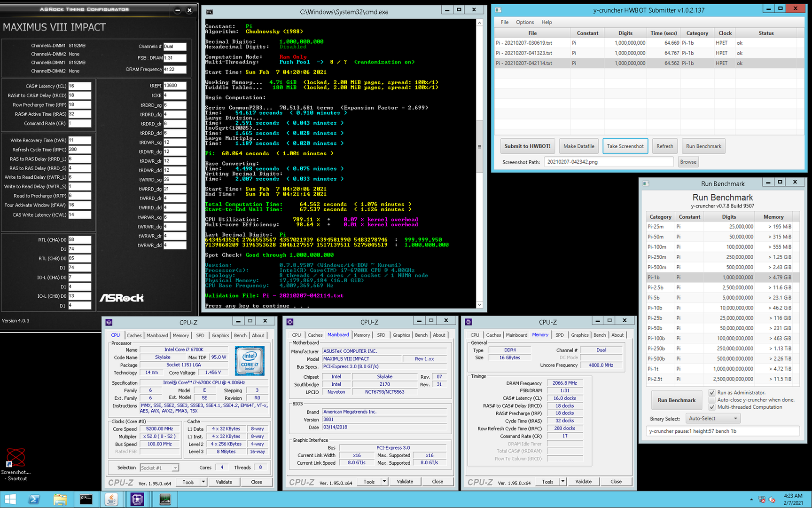Select row Pi - 20210207-042114.txt

649,63
